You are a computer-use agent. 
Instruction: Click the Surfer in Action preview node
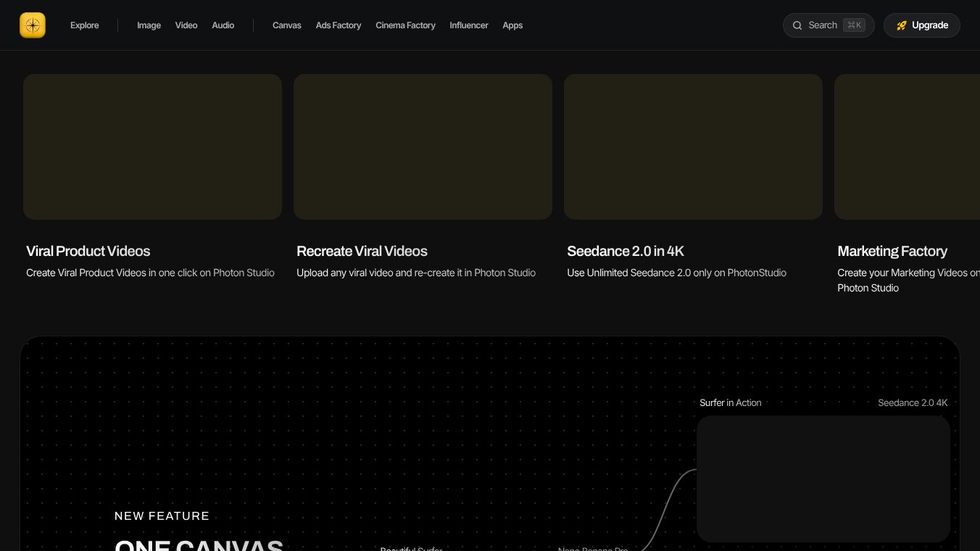tap(823, 478)
